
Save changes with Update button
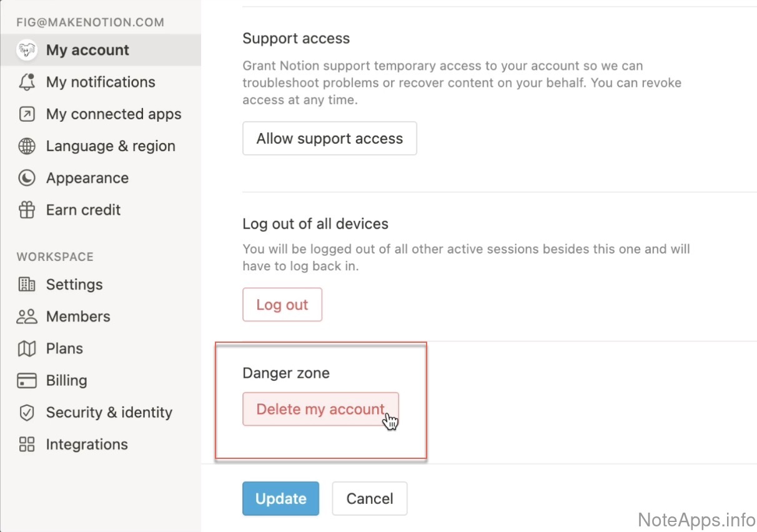pyautogui.click(x=280, y=498)
